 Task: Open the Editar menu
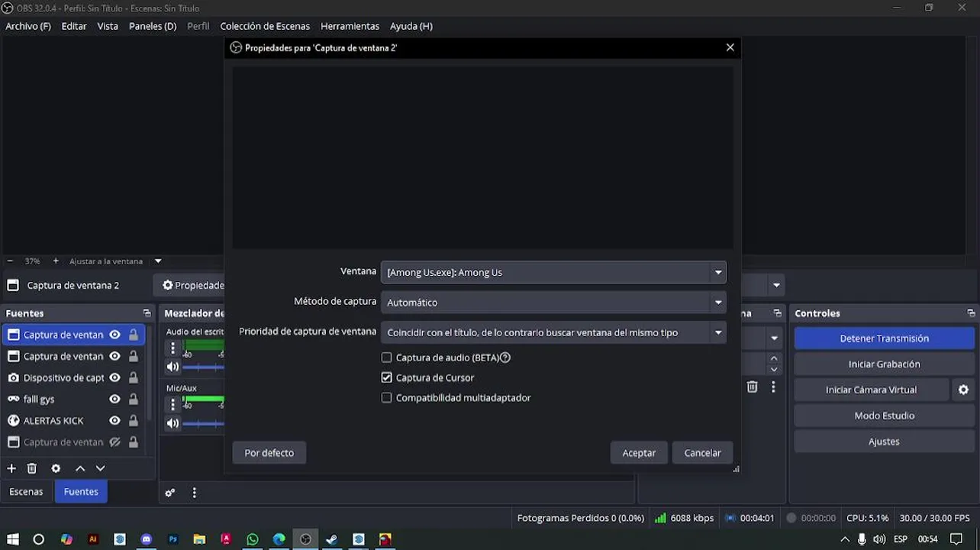coord(74,26)
